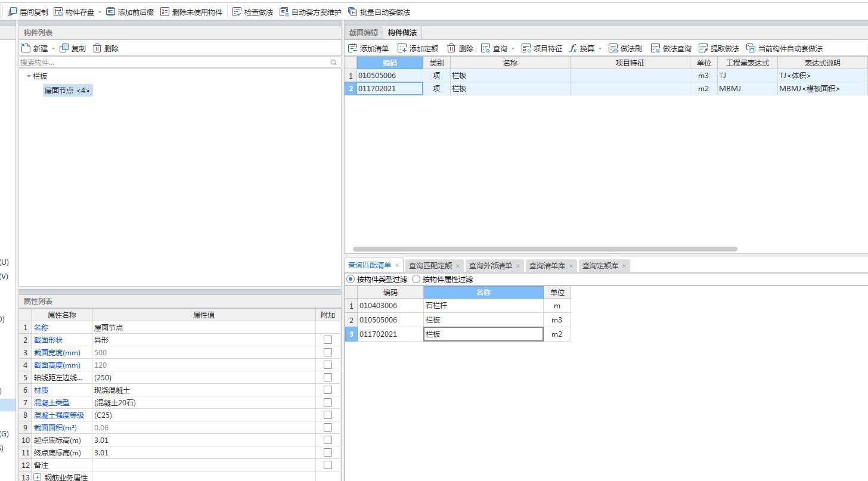Viewport: 868px width, 481px height.
Task: Open 换算 dropdown arrow
Action: pyautogui.click(x=600, y=49)
